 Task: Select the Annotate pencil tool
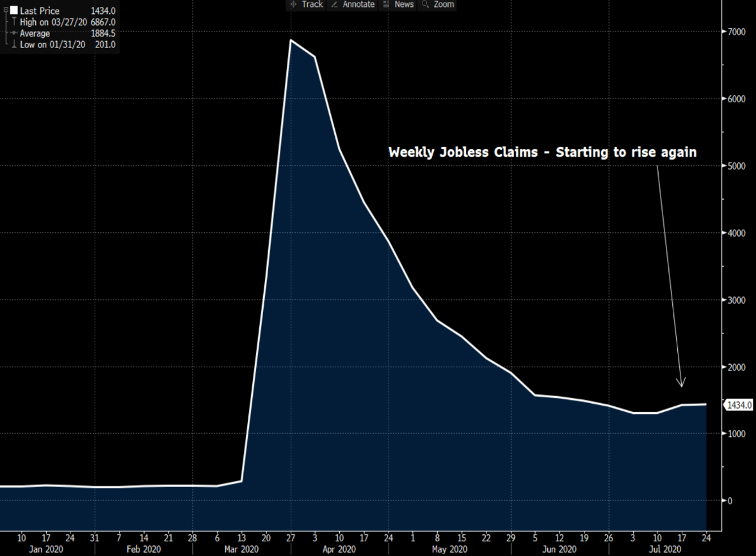[x=353, y=4]
